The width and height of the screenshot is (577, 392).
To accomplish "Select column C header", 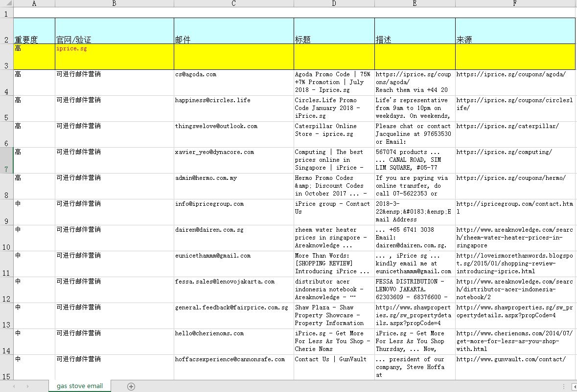I will (x=233, y=3).
